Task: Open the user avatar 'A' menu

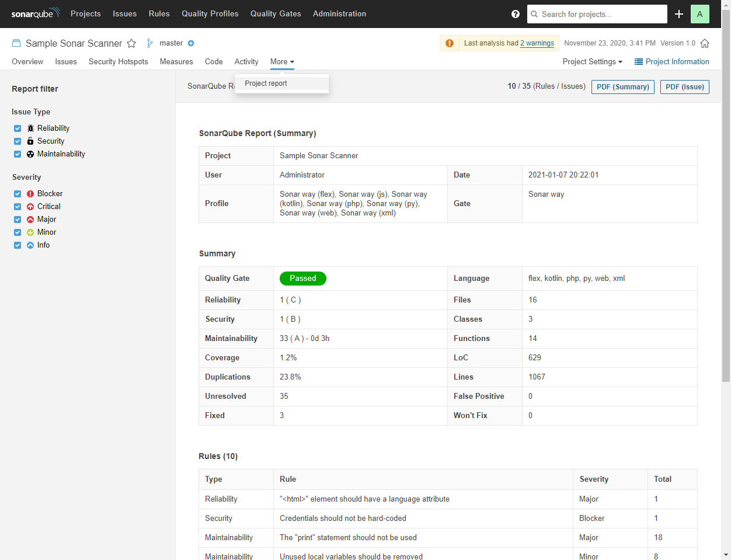Action: pyautogui.click(x=700, y=14)
